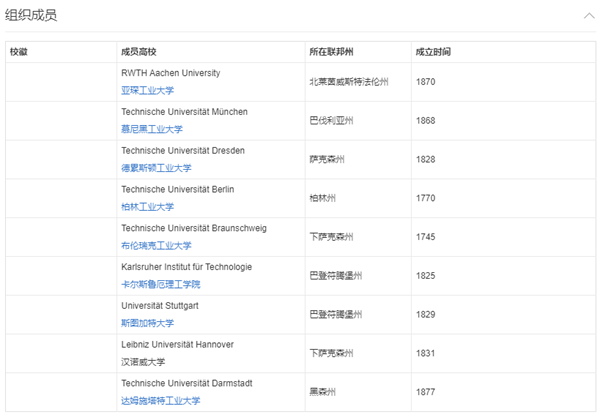Click the founding year 1770

[x=426, y=198]
